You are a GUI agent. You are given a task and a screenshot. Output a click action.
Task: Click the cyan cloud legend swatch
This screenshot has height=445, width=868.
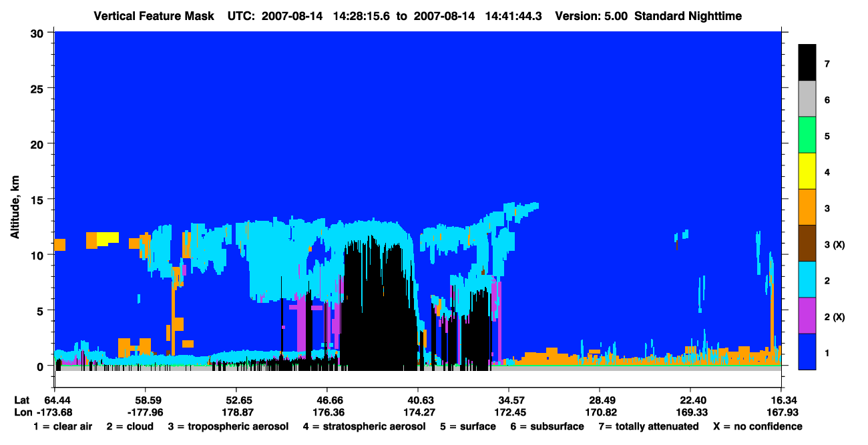pyautogui.click(x=807, y=279)
